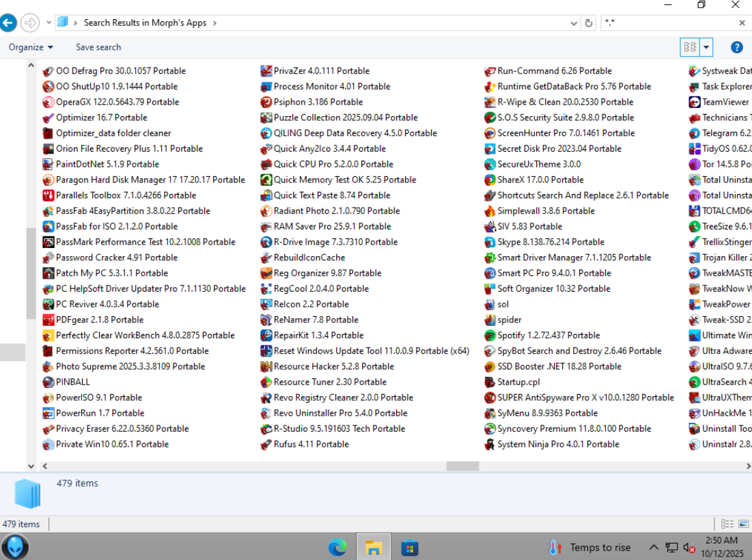The width and height of the screenshot is (752, 560).
Task: Select the OperaGX 122.0.5643.79 Portable icon
Action: [48, 102]
